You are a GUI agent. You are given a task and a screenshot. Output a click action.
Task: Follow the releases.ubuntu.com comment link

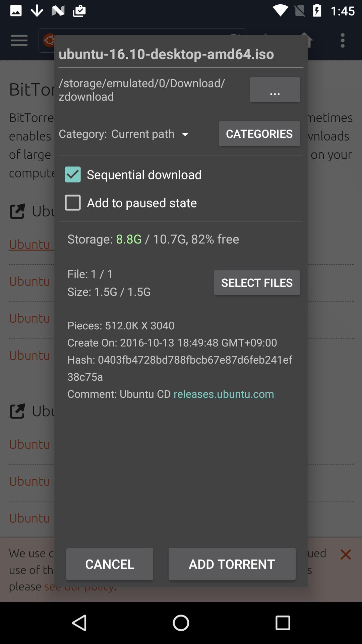224,394
